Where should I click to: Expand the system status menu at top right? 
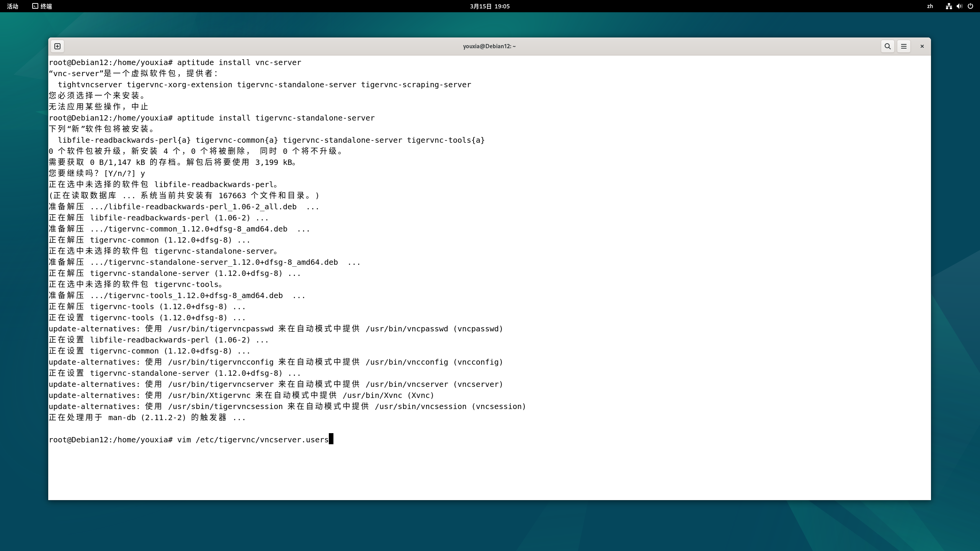(x=959, y=6)
